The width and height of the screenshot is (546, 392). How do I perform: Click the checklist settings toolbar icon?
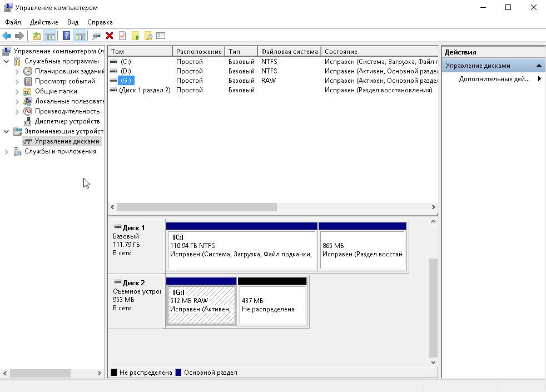[x=161, y=36]
